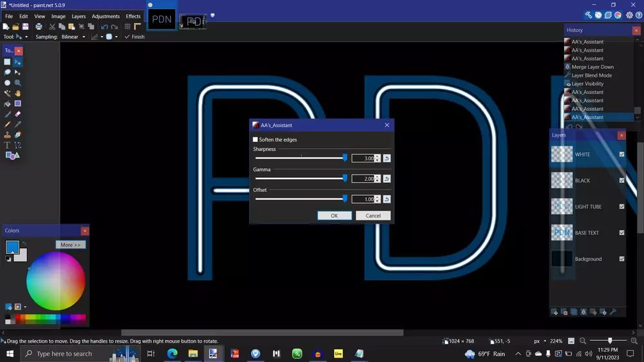Screen dimensions: 644x362
Task: Increase the Sharpness value with stepper
Action: (377, 157)
